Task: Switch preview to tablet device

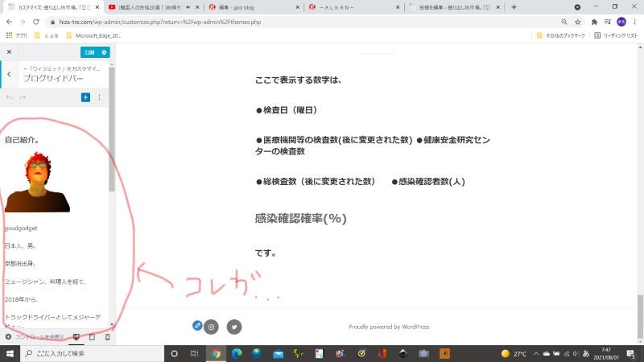Action: click(x=92, y=337)
